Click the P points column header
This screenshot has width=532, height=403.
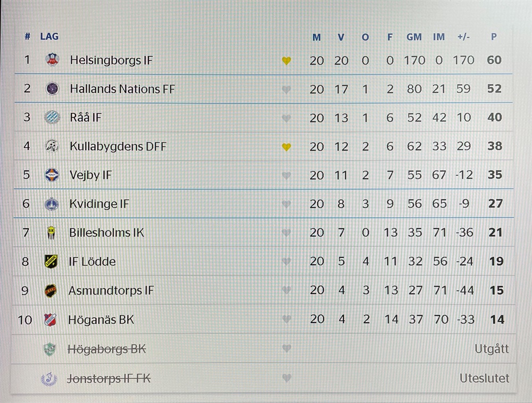tap(494, 37)
